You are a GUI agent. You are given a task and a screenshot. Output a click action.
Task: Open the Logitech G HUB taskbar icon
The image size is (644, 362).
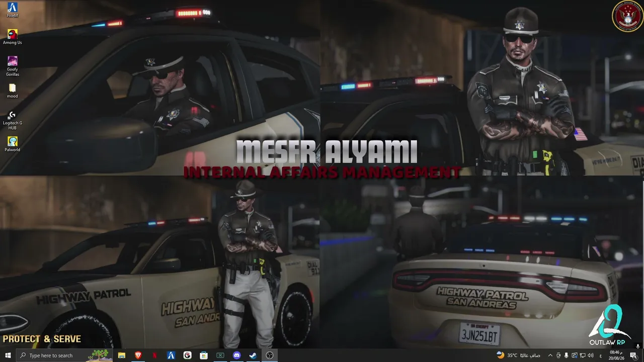[x=188, y=355]
